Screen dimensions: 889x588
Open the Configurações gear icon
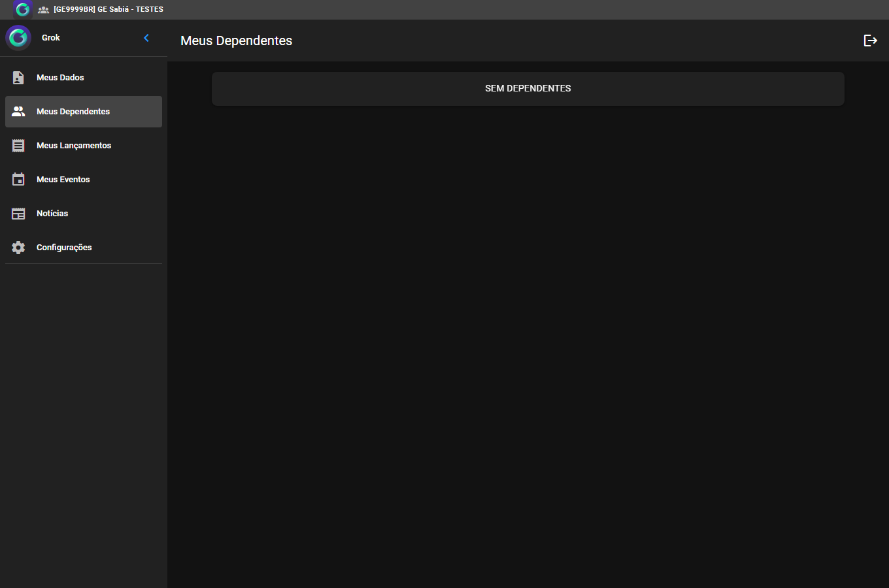pos(18,248)
